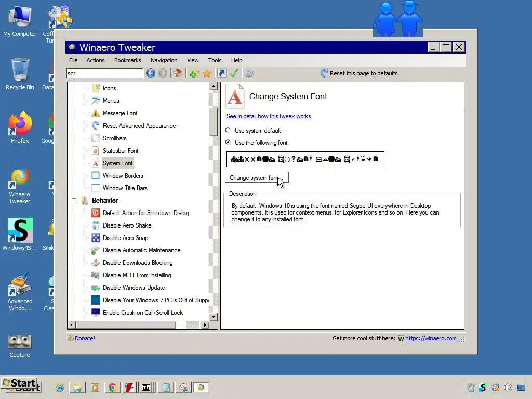
Task: Select Scrollbars in the tree
Action: [115, 138]
